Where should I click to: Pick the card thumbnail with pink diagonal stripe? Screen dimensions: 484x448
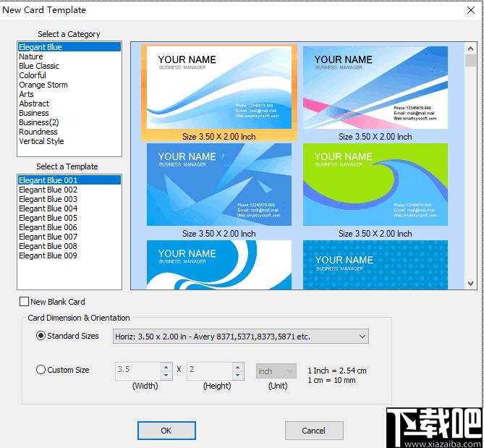click(375, 88)
